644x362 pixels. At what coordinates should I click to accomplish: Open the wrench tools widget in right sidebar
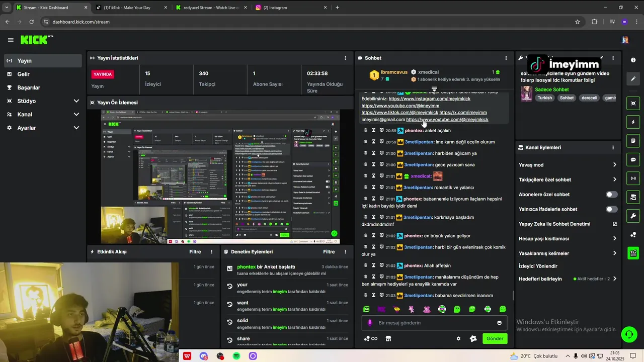633,216
